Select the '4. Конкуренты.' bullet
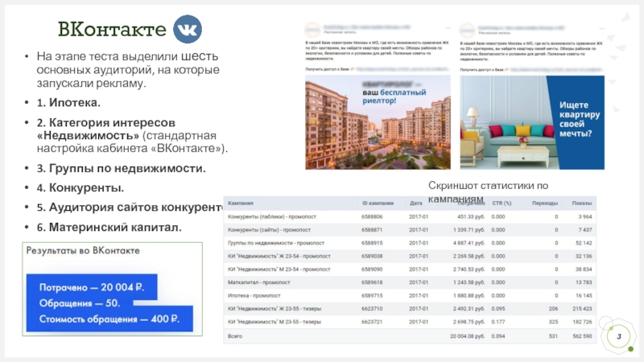This screenshot has height=362, width=644. coord(80,188)
